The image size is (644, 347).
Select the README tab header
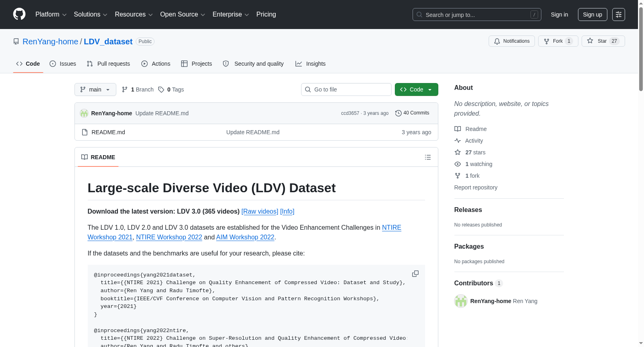tap(98, 157)
